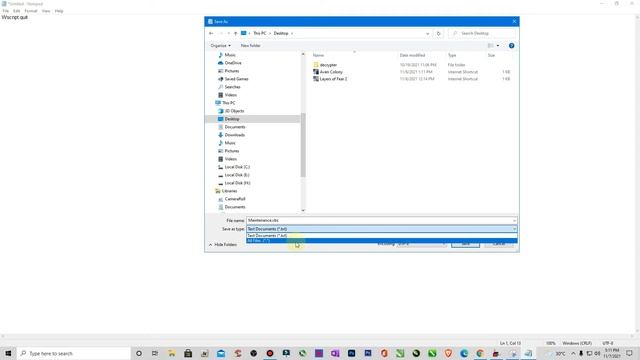Select Local Disk (E:) in navigation pane
Viewport: 640px width, 360px height.
(x=237, y=175)
